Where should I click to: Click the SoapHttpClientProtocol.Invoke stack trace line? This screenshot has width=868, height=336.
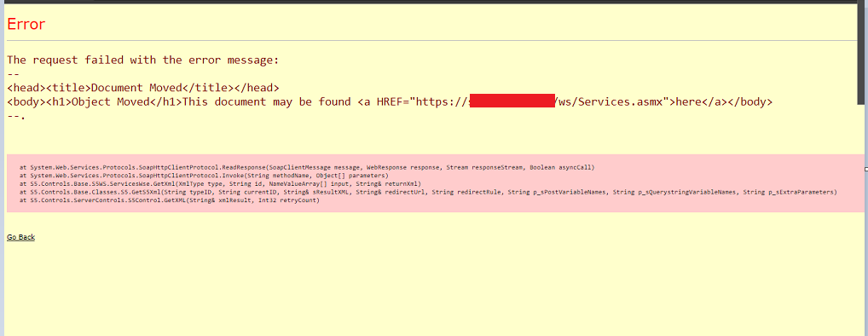(204, 175)
